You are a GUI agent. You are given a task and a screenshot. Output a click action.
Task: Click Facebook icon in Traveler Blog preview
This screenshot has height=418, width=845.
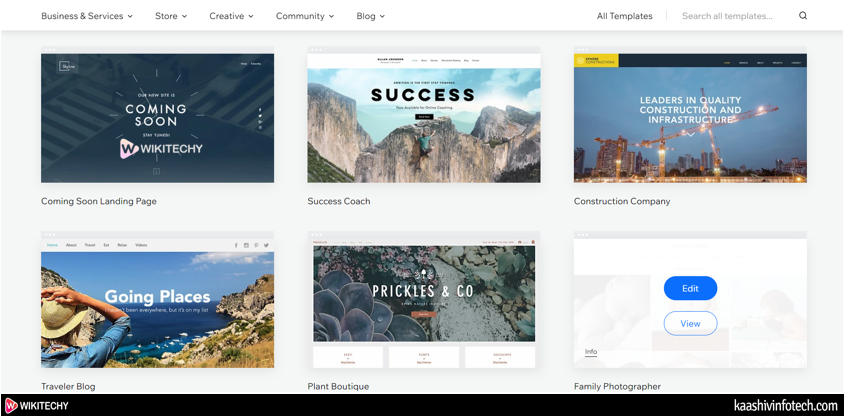click(x=235, y=245)
